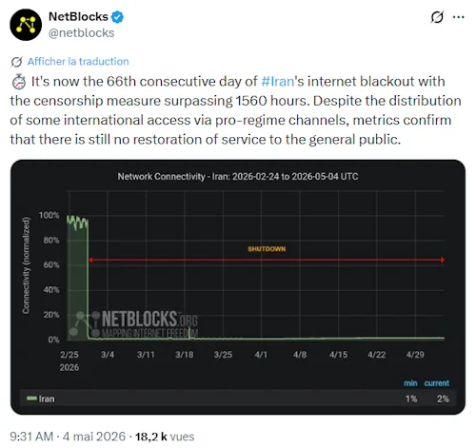Open the connectivity chart image
Viewport: 476px width, 448px height.
[238, 287]
